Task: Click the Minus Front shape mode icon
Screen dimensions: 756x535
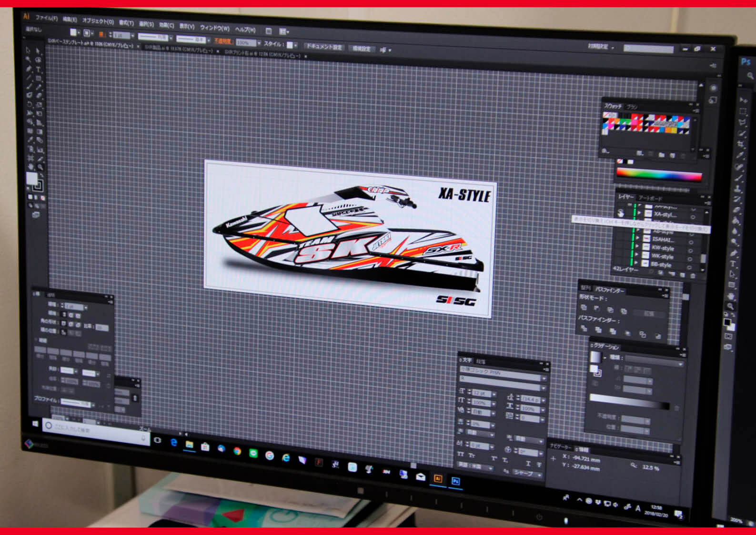Action: pos(597,309)
